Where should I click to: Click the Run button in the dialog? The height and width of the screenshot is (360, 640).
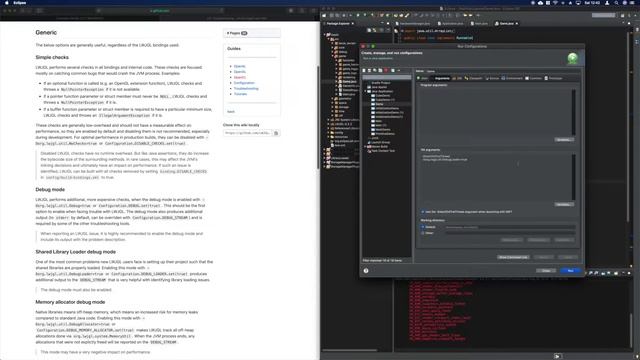[x=571, y=271]
